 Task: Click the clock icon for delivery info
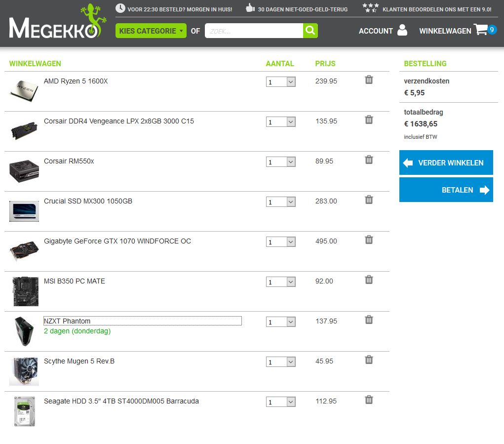pos(120,8)
